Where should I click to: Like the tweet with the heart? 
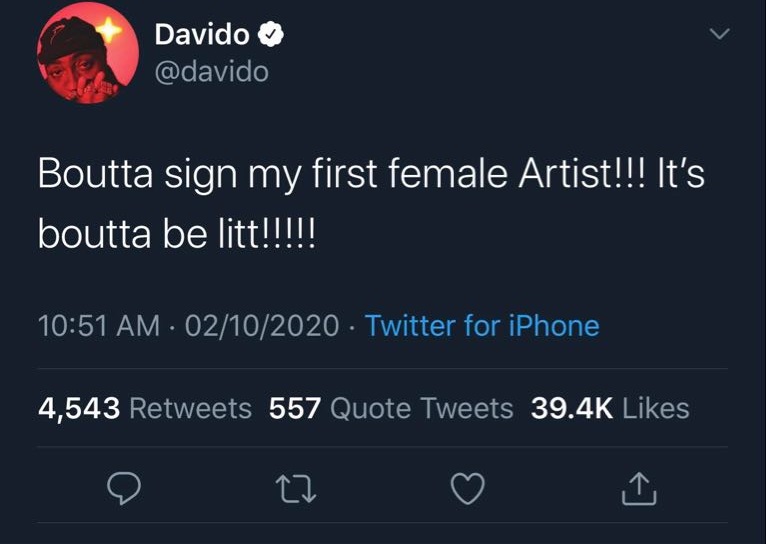467,488
